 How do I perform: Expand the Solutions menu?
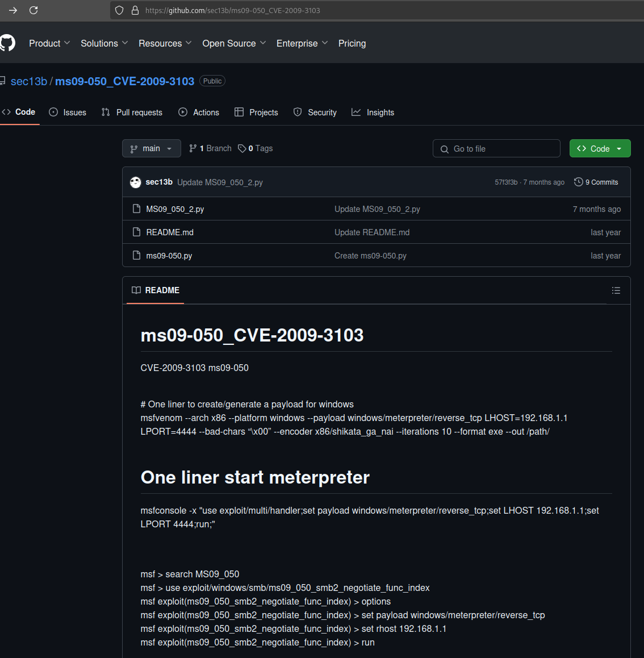[x=104, y=43]
